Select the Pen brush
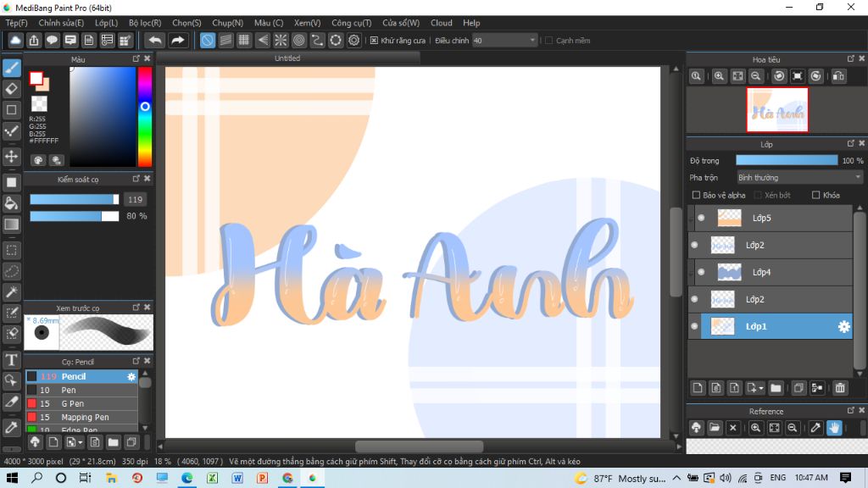The width and height of the screenshot is (868, 488). coord(81,390)
